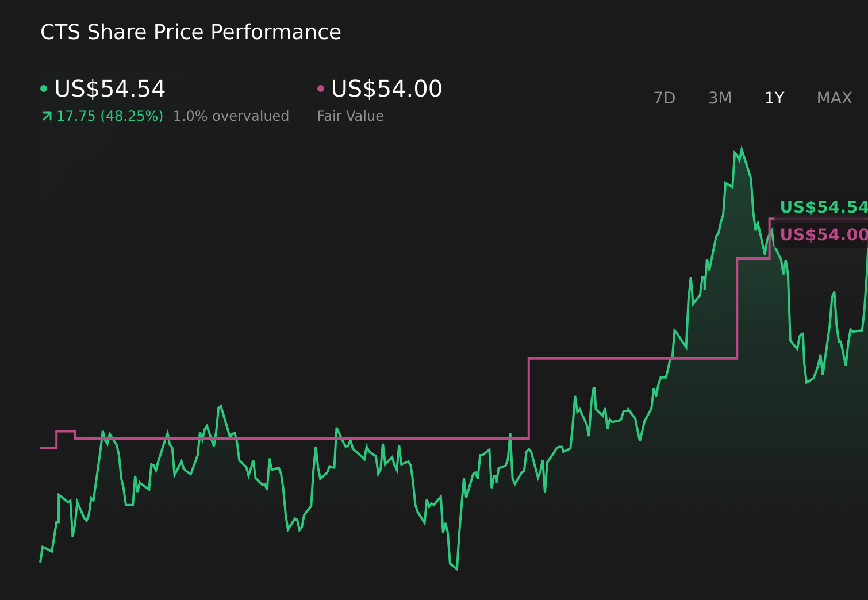Switch to the 1Y chart view

pyautogui.click(x=774, y=98)
